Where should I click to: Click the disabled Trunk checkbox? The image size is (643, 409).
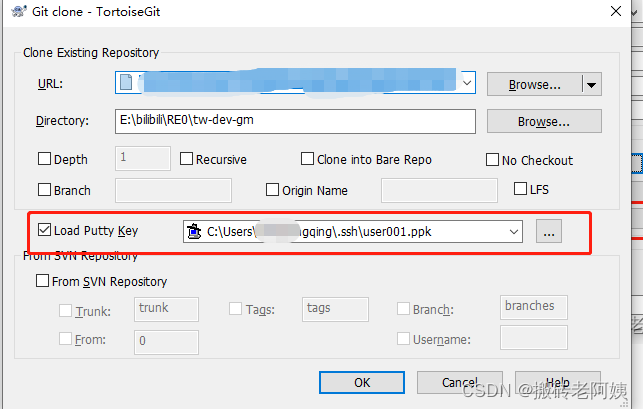[x=65, y=311]
